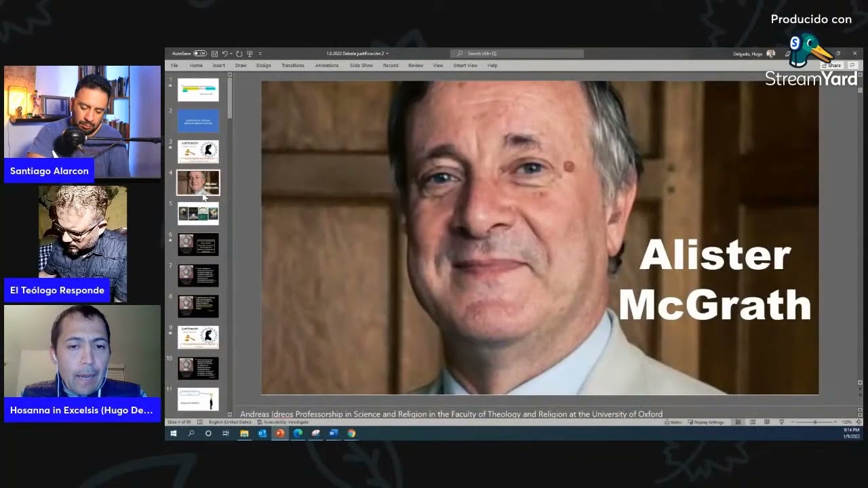Switch to the Insert tab
Viewport: 868px width, 488px height.
tap(218, 66)
